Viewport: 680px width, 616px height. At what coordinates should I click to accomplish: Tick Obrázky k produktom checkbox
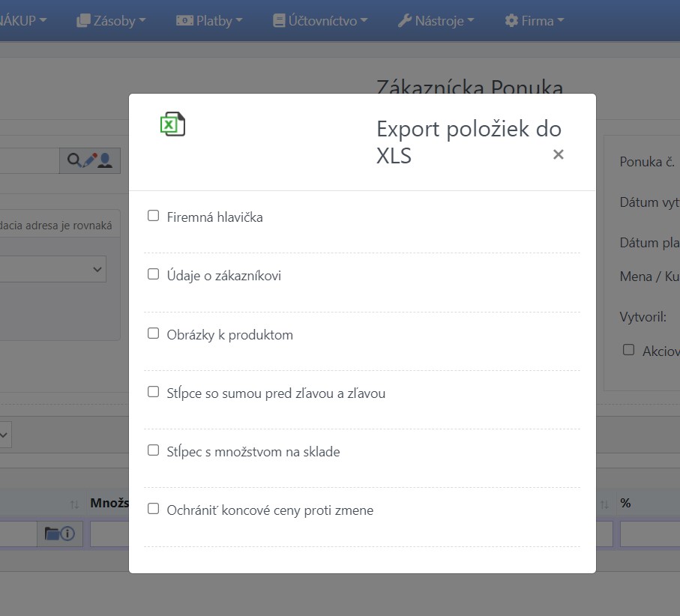pos(153,333)
